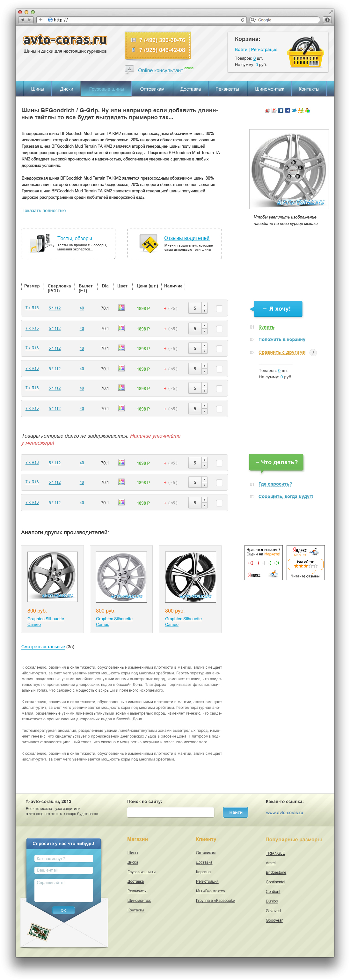Viewport: 350px width, 980px height.
Task: Share the page via the Twitter bird icon
Action: coord(294,110)
